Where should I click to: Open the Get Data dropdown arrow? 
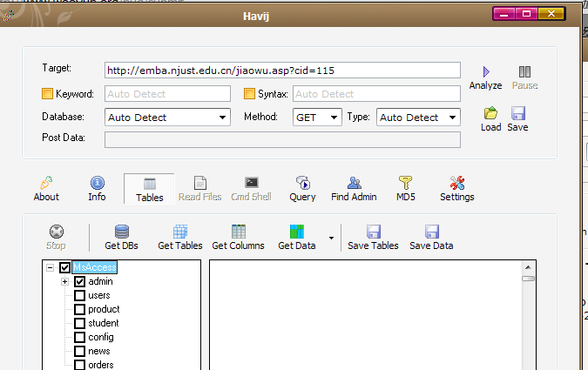point(331,238)
